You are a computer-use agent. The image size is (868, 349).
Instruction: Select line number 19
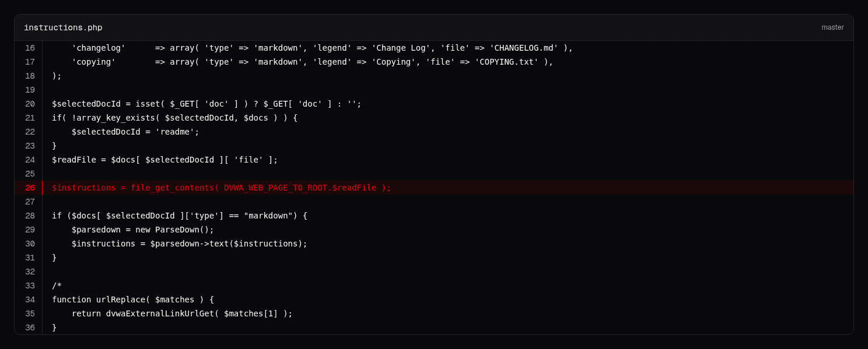coord(30,90)
